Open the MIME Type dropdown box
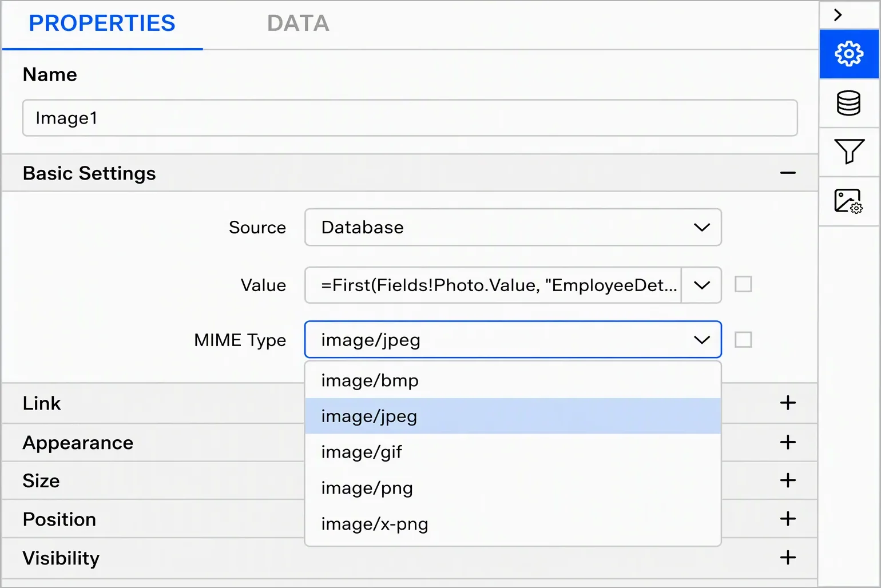Screen dimensions: 881x588 [513, 340]
